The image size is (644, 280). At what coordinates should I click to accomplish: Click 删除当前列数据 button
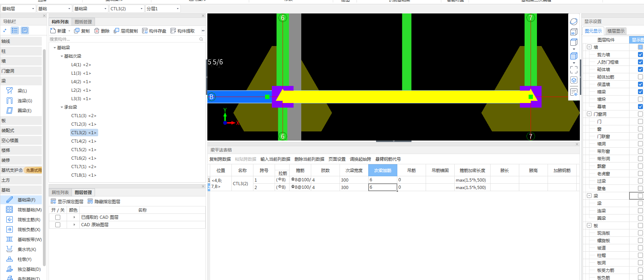tap(309, 159)
